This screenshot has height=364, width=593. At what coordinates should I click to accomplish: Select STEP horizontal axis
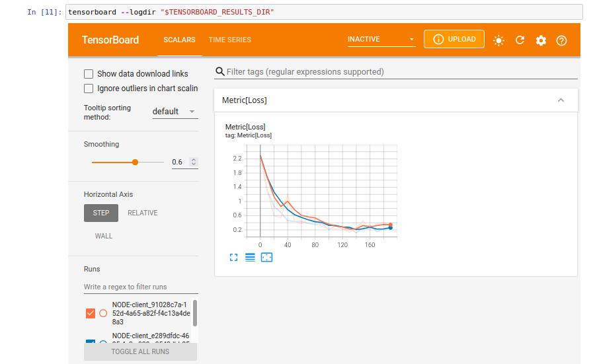point(101,213)
